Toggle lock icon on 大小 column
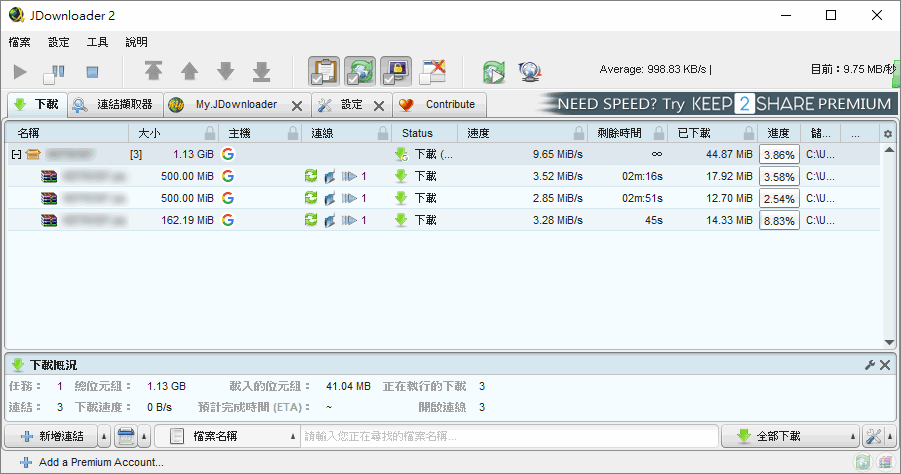This screenshot has width=901, height=474. click(210, 133)
